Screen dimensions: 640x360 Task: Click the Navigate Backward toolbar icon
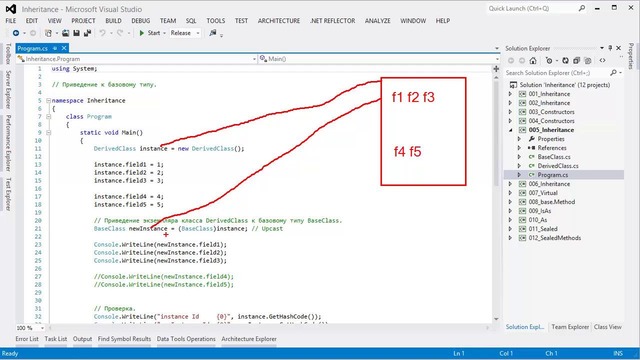(16, 33)
